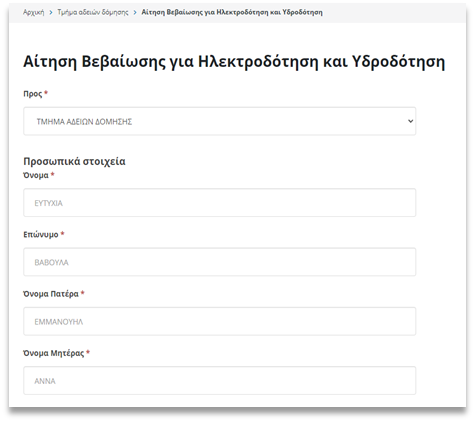The width and height of the screenshot is (475, 422).
Task: Focus the Επώνυμο field showing ΒΑΒΟΥΛΑ
Action: coord(219,262)
